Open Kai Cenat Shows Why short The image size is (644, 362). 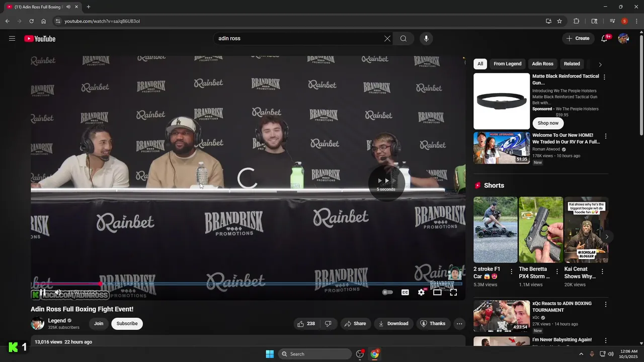click(x=586, y=230)
